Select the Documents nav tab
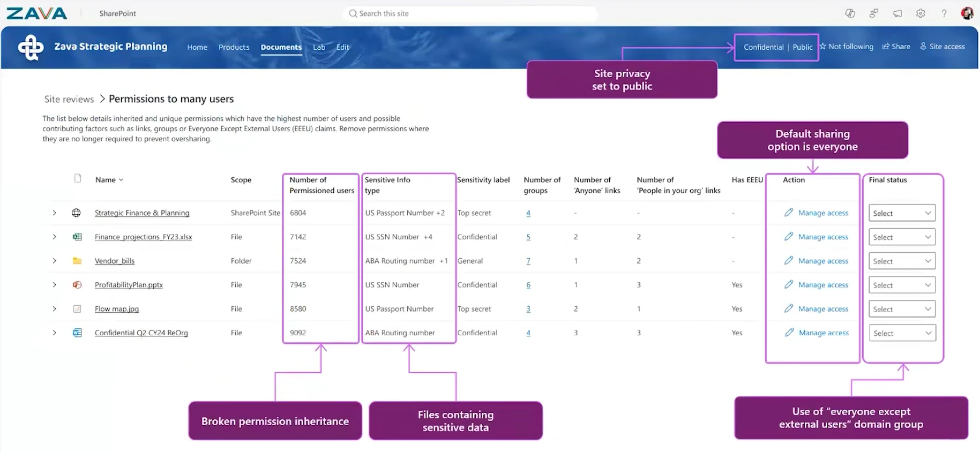Screen dimensions: 980x452 (281, 47)
